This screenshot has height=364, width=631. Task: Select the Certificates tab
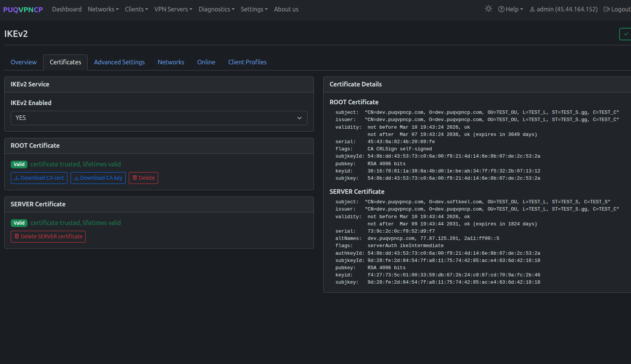65,62
